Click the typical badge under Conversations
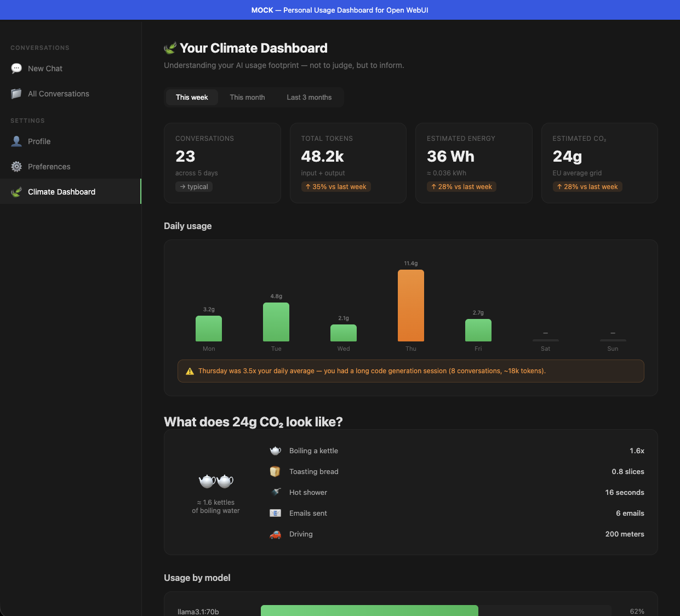The image size is (680, 616). 193,186
